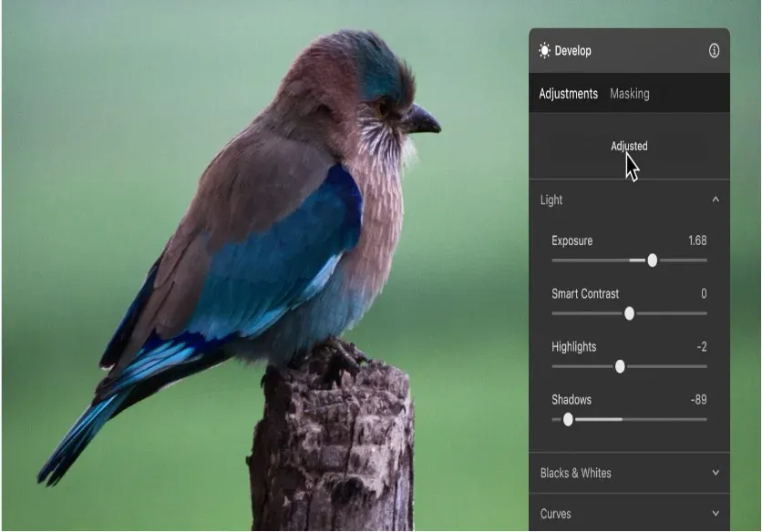Click the Highlights slider handle
The height and width of the screenshot is (532, 762).
tap(620, 366)
